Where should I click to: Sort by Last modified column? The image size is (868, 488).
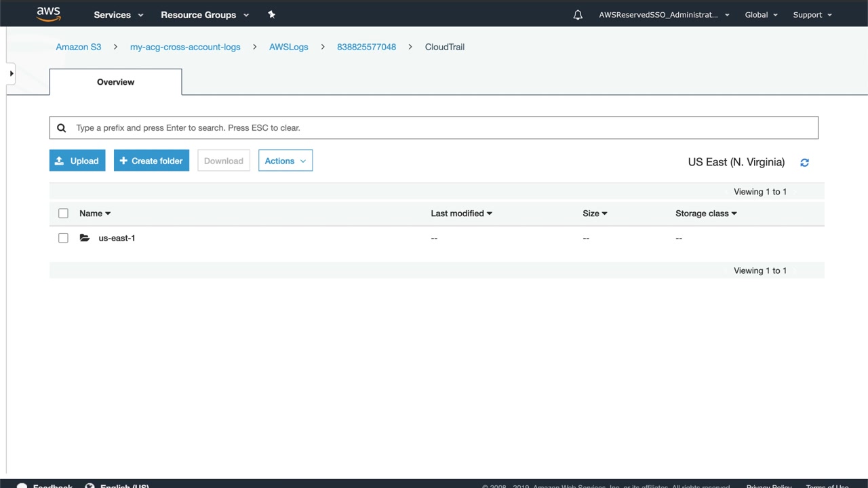461,213
